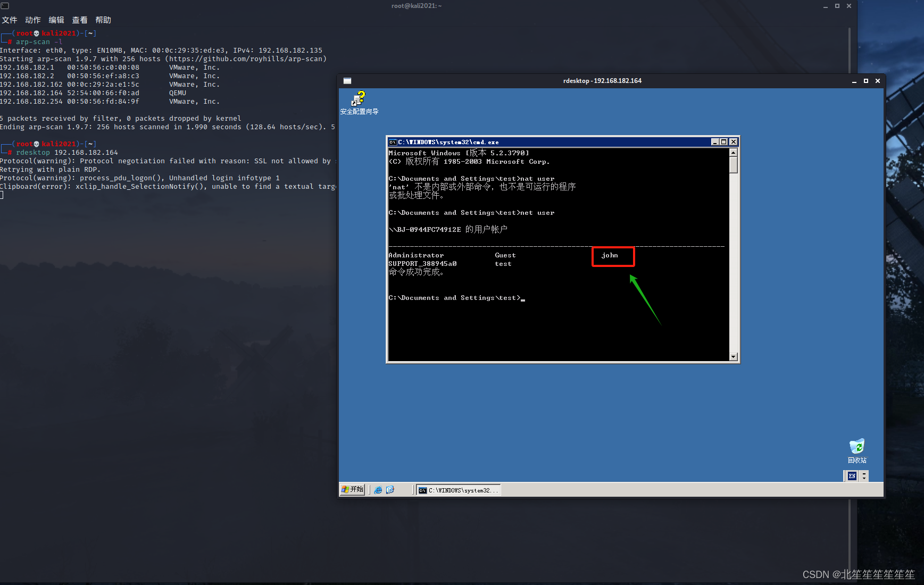Close the cmd.exe window
The width and height of the screenshot is (924, 585).
pos(733,142)
